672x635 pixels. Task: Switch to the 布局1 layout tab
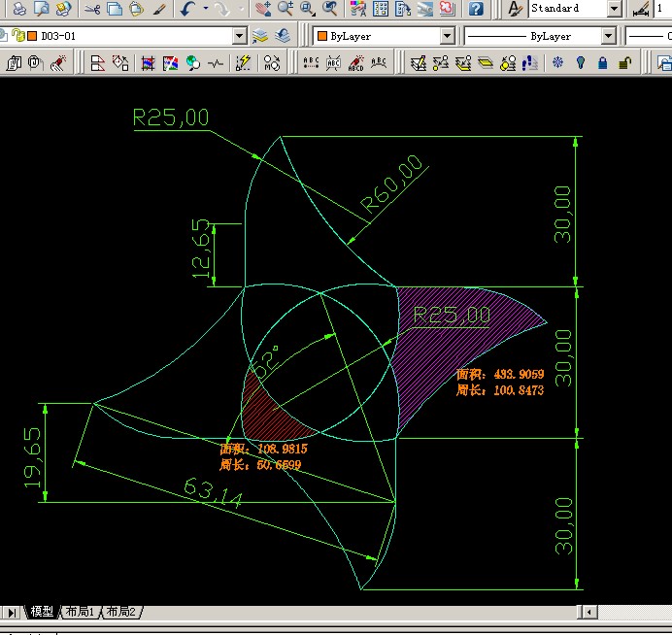80,612
